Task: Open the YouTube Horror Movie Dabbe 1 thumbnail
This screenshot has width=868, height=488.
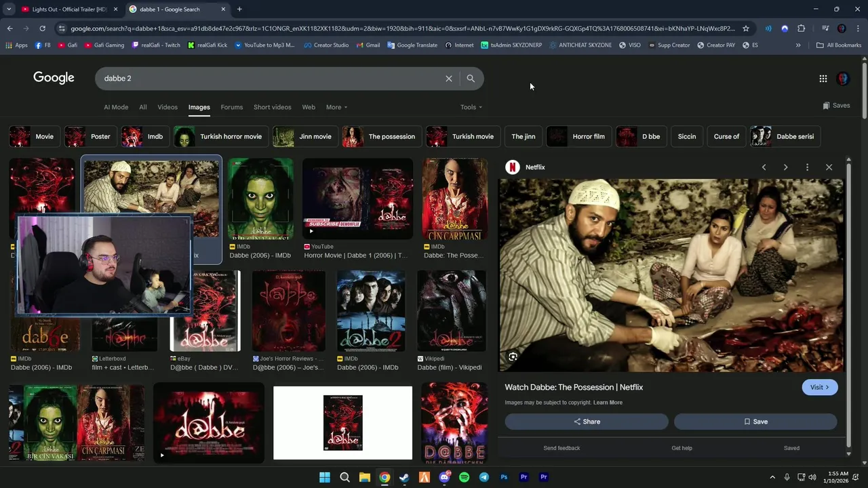Action: (x=357, y=199)
